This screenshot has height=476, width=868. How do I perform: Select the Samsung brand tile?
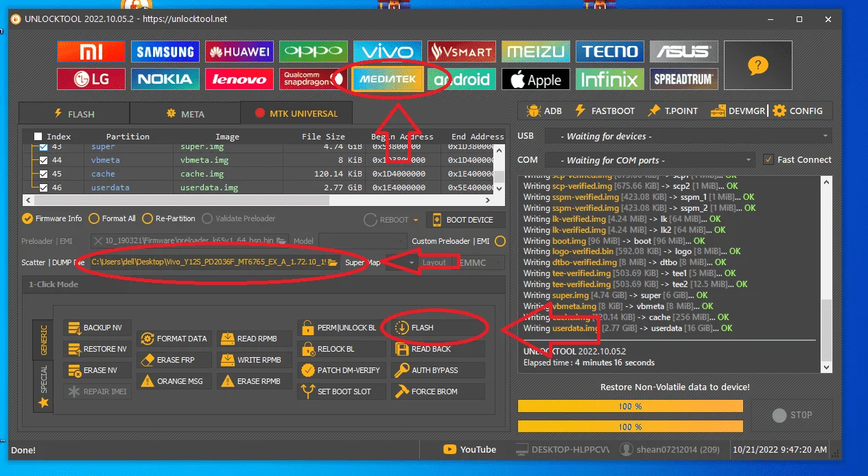pos(165,52)
